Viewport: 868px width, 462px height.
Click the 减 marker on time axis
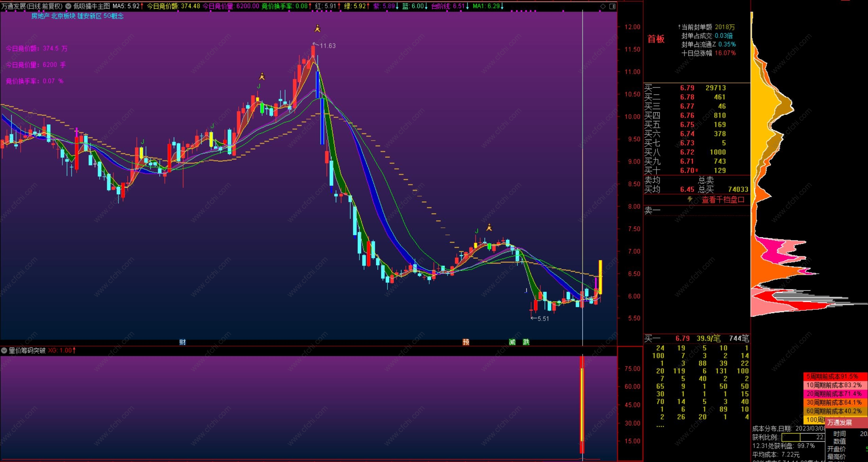tap(512, 342)
